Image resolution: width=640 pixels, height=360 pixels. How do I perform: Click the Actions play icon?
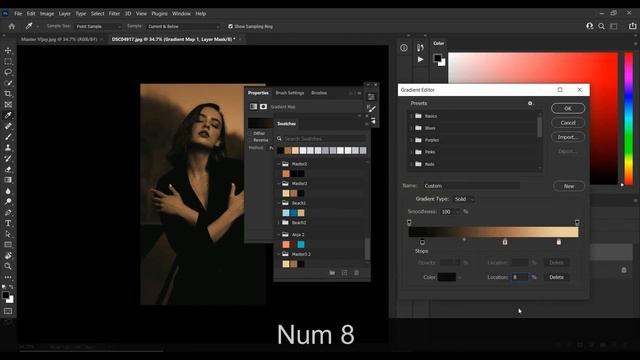[420, 60]
